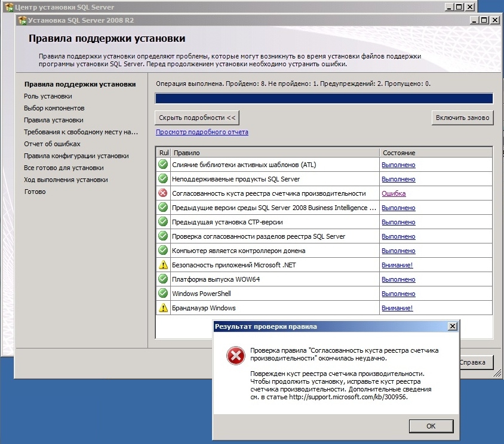Click rule text Согласованность куста реестра счетчика производительности

coord(269,193)
